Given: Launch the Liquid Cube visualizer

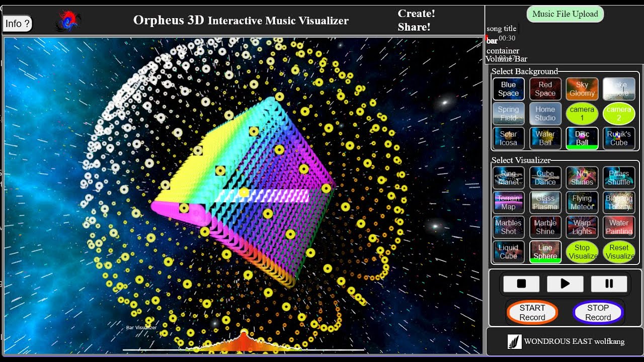Looking at the screenshot, I should pos(508,251).
